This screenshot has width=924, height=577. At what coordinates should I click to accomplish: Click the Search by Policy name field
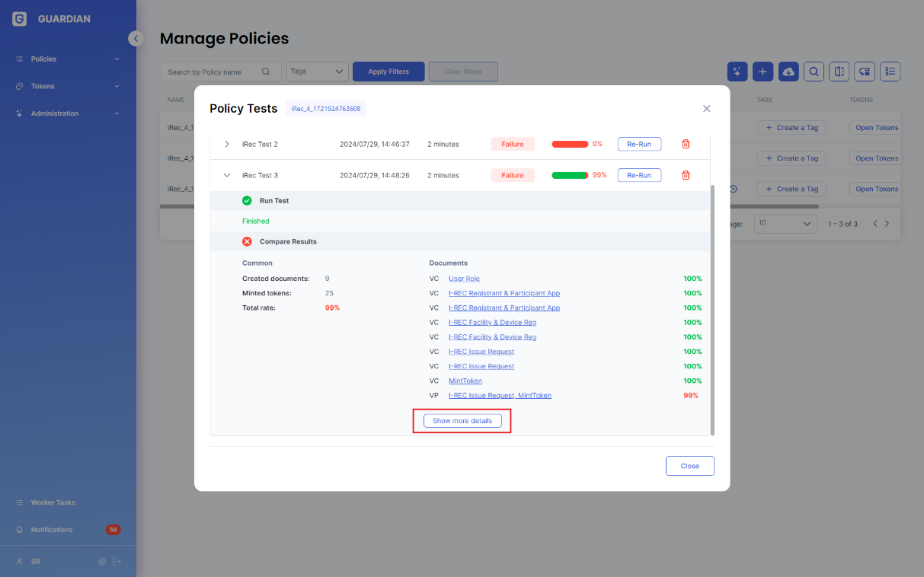221,72
